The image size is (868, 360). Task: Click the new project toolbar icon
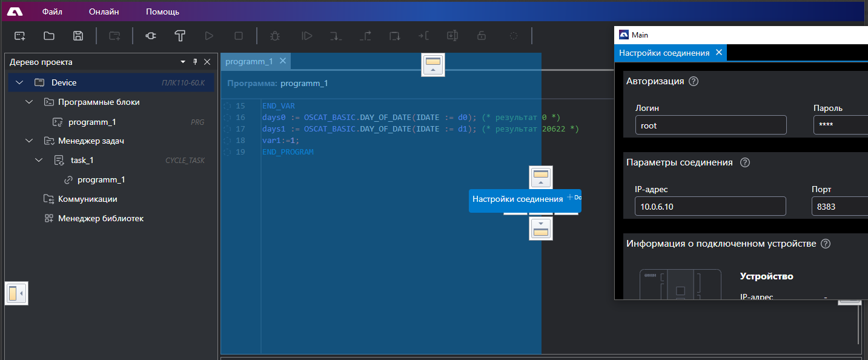coord(20,36)
